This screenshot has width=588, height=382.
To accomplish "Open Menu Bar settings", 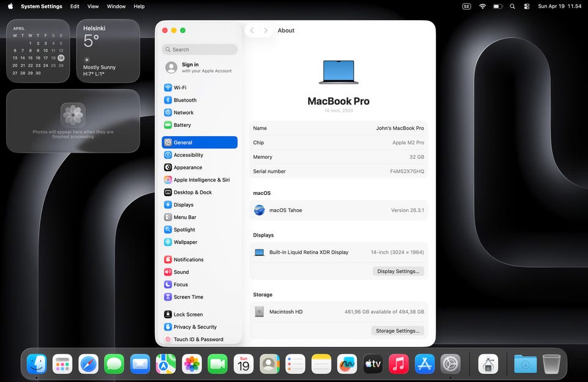I will (200, 217).
